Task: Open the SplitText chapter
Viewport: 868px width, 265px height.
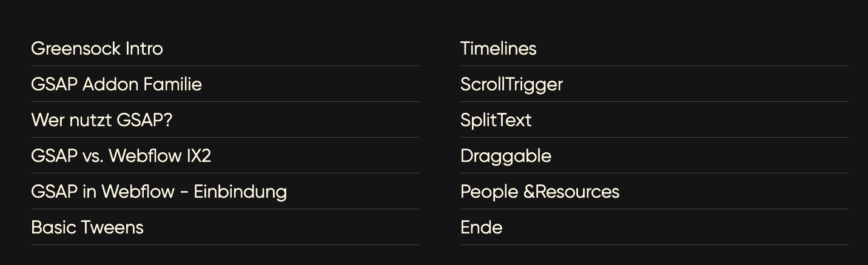Action: pyautogui.click(x=654, y=120)
